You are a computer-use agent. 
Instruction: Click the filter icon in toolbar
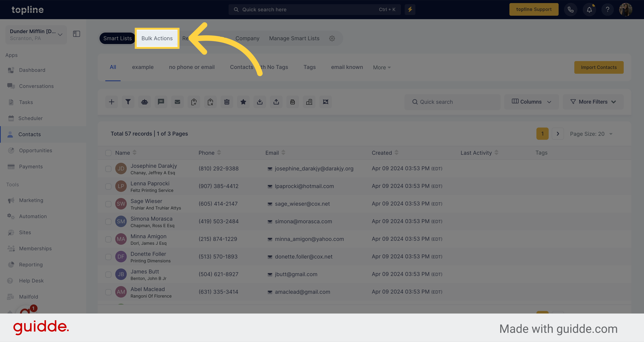(x=129, y=101)
